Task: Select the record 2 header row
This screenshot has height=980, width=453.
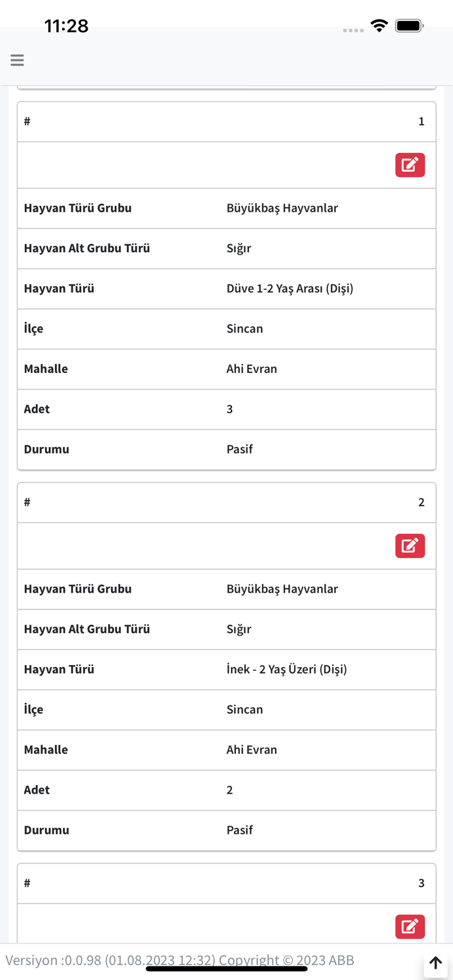Action: tap(226, 502)
